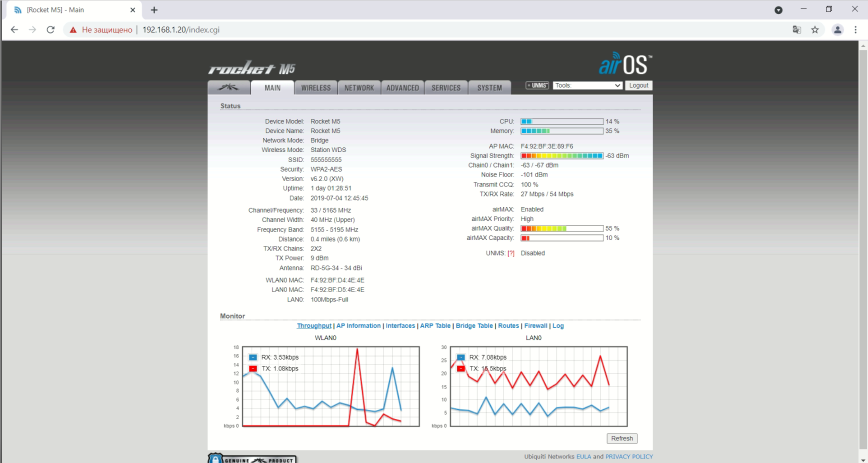This screenshot has height=463, width=868.
Task: Expand the Tools dropdown
Action: (587, 85)
